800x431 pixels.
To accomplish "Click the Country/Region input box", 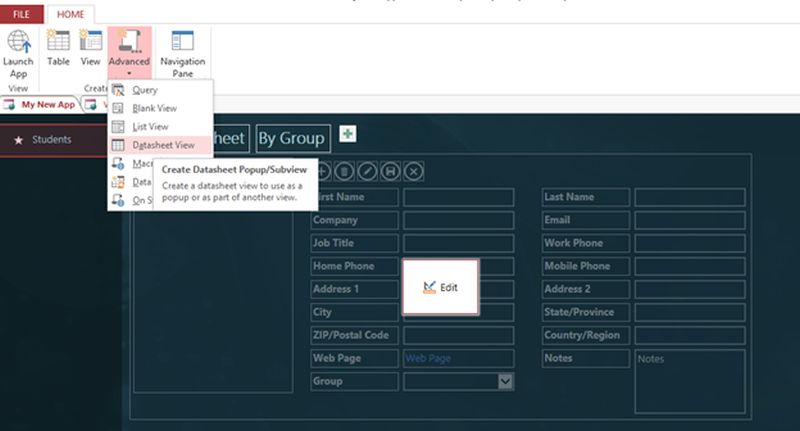I will (x=690, y=335).
